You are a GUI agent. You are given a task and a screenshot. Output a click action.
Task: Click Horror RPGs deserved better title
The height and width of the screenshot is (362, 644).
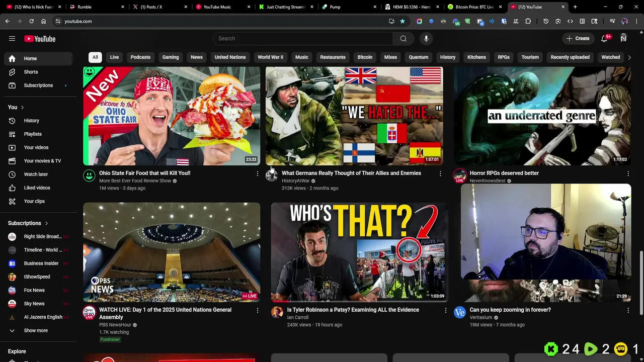coord(504,173)
